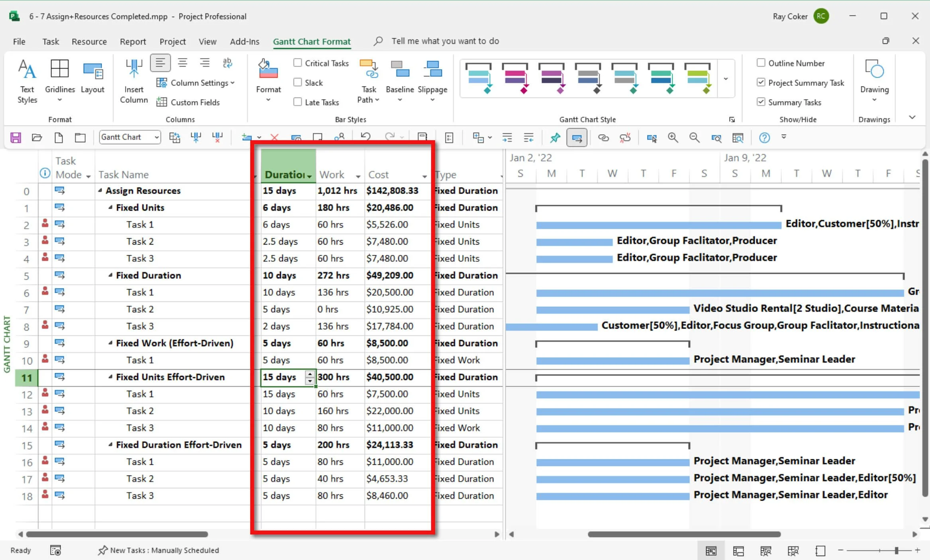This screenshot has width=930, height=560.
Task: Expand the Gantt Chart Style gallery
Action: [726, 79]
